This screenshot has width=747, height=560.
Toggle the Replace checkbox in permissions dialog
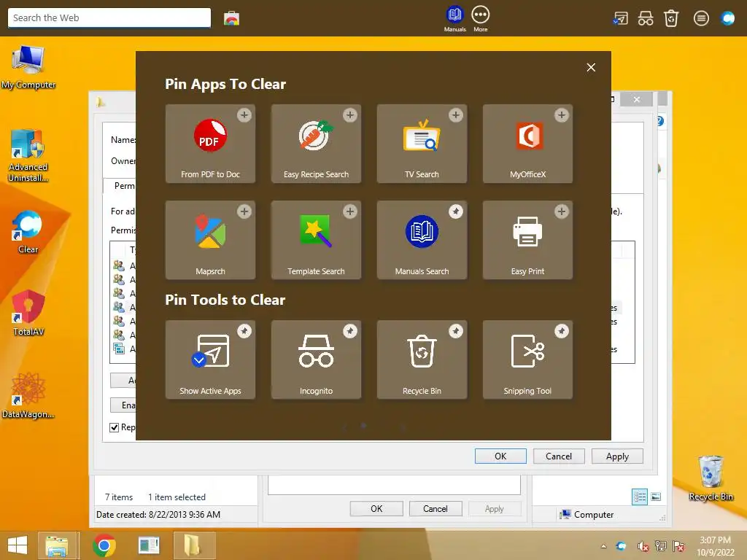(115, 427)
